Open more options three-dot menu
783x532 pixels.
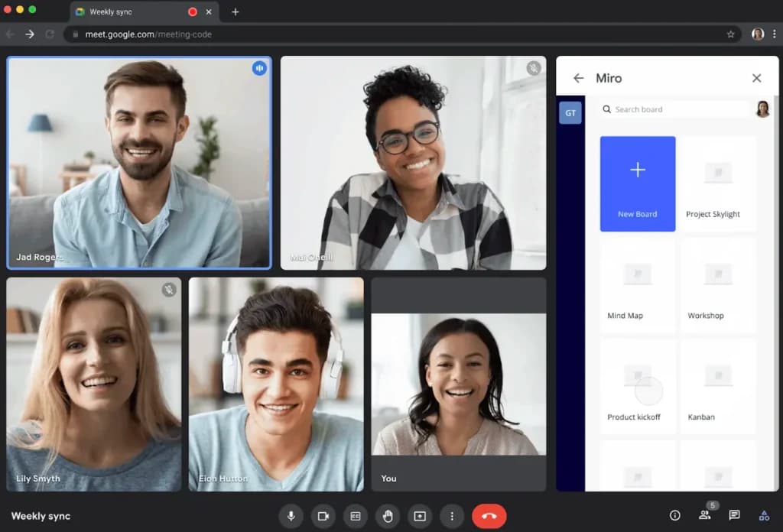coord(452,516)
